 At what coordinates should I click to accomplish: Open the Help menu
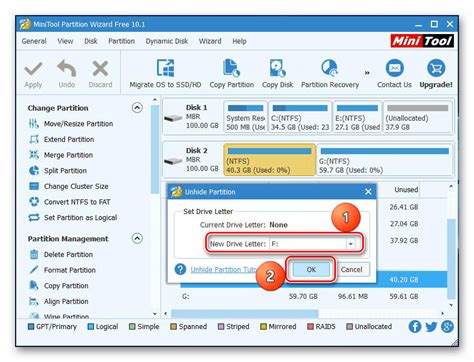(239, 41)
